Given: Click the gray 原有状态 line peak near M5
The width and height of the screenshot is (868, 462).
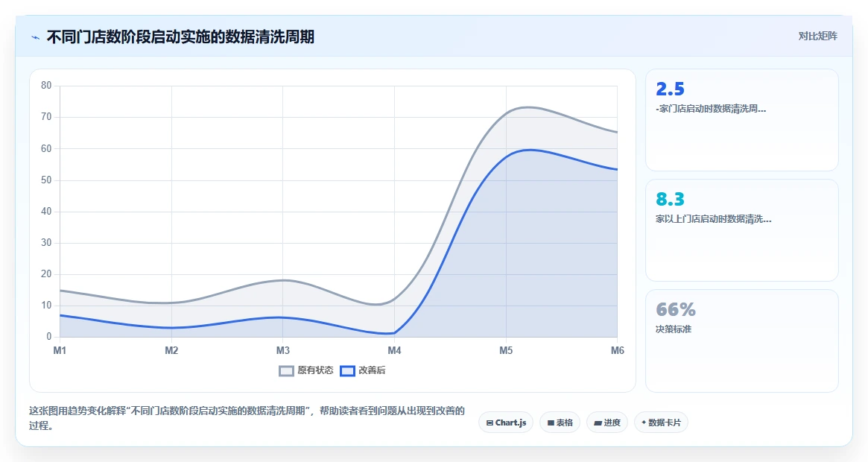Looking at the screenshot, I should (x=527, y=107).
